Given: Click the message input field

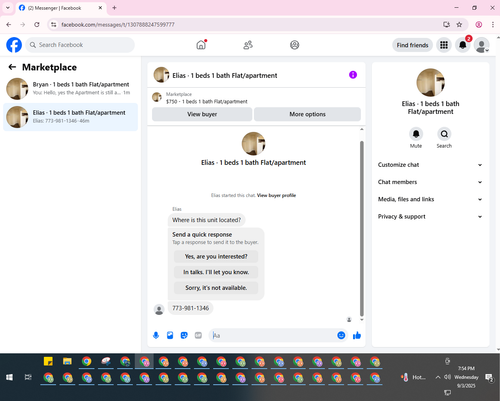Looking at the screenshot, I should [x=273, y=335].
